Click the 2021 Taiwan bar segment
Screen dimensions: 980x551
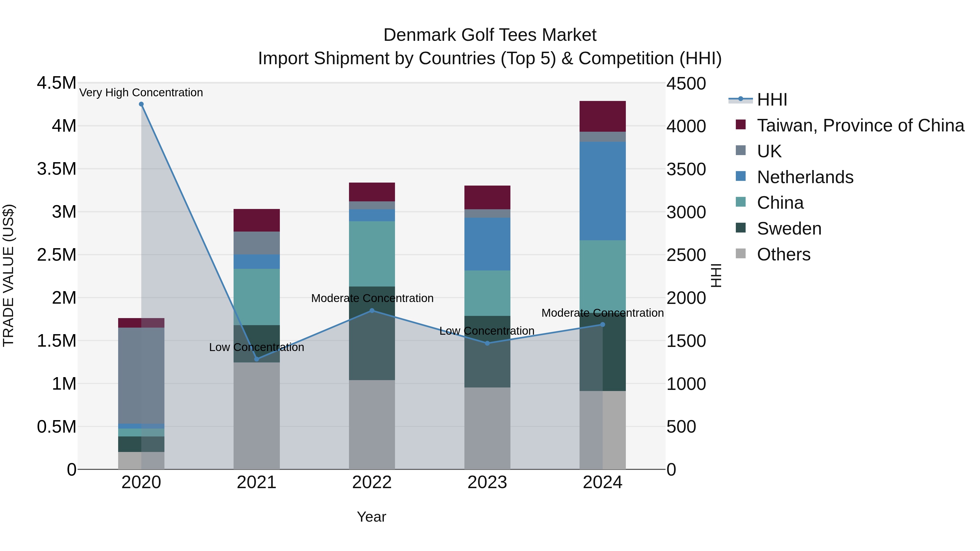coord(256,221)
